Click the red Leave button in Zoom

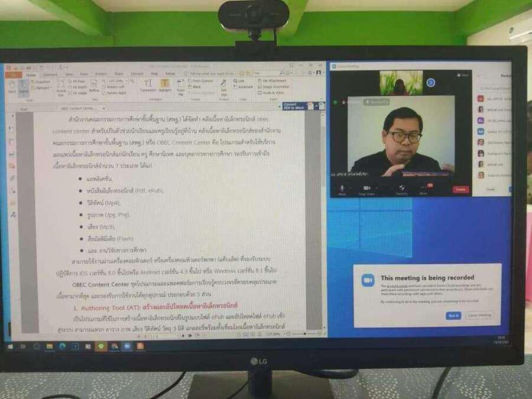pyautogui.click(x=460, y=189)
